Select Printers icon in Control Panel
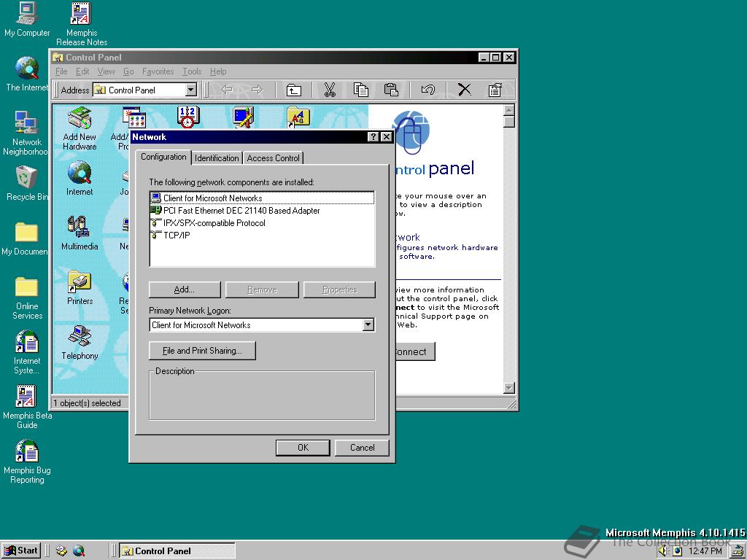This screenshot has width=747, height=560. (80, 288)
